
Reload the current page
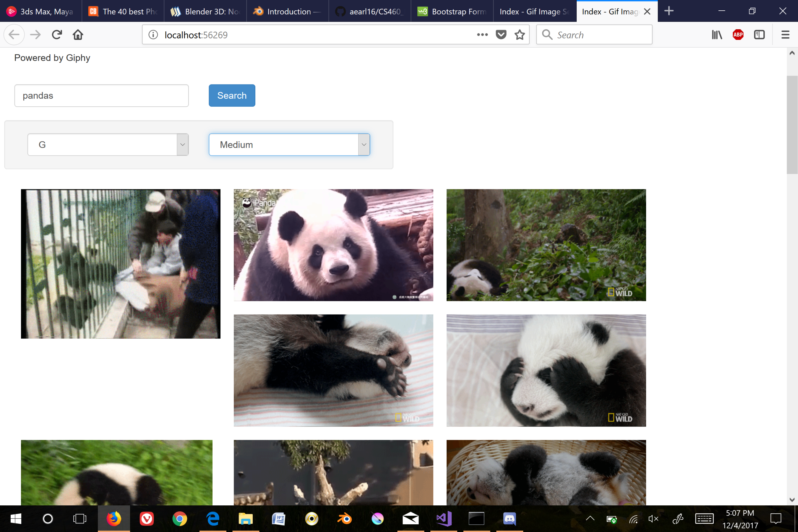tap(57, 35)
